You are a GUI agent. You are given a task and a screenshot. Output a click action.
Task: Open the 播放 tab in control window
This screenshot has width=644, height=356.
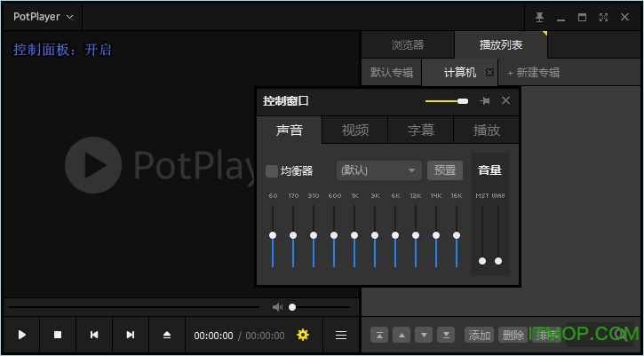486,130
